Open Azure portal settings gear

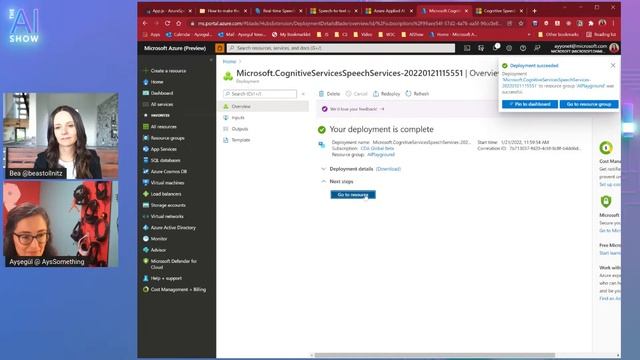509,48
